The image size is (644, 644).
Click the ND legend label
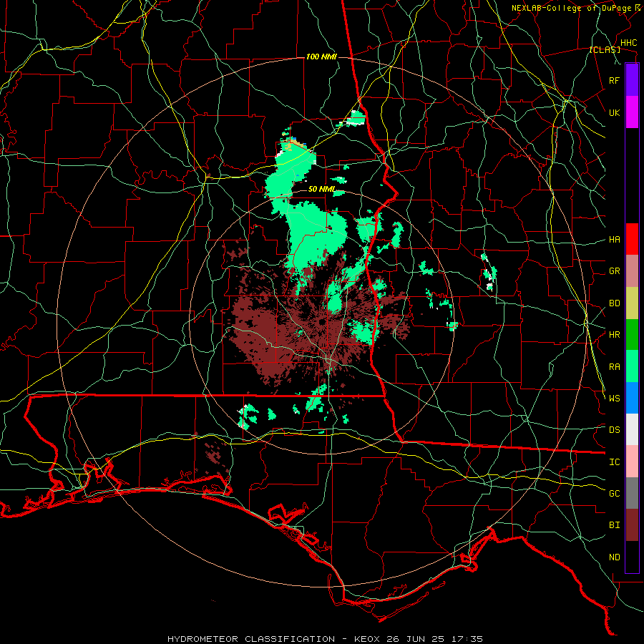(x=614, y=557)
